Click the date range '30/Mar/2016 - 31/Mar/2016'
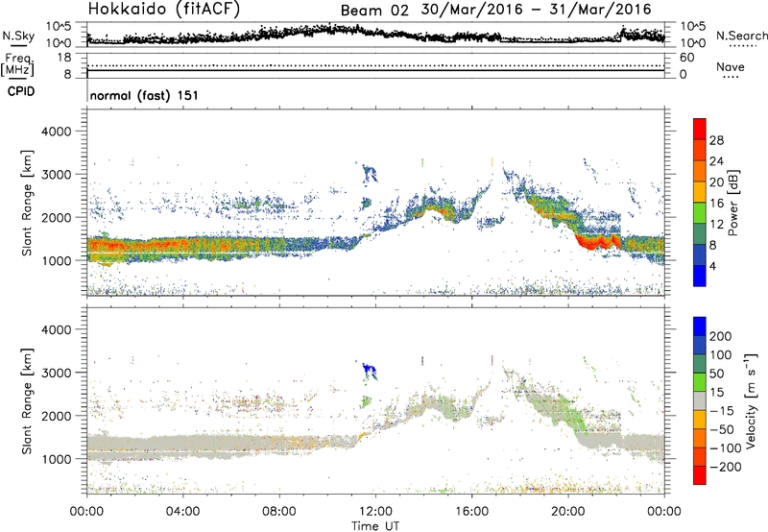The image size is (768, 532). (x=537, y=10)
